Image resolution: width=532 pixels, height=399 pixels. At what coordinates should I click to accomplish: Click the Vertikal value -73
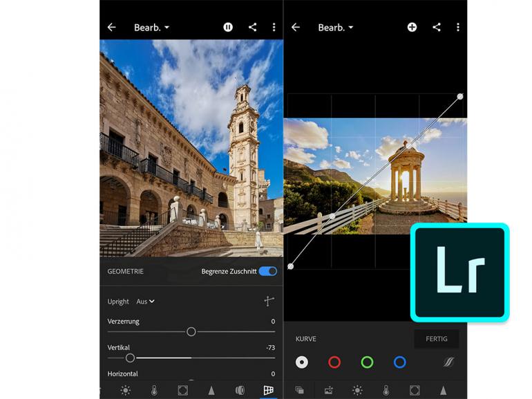270,347
